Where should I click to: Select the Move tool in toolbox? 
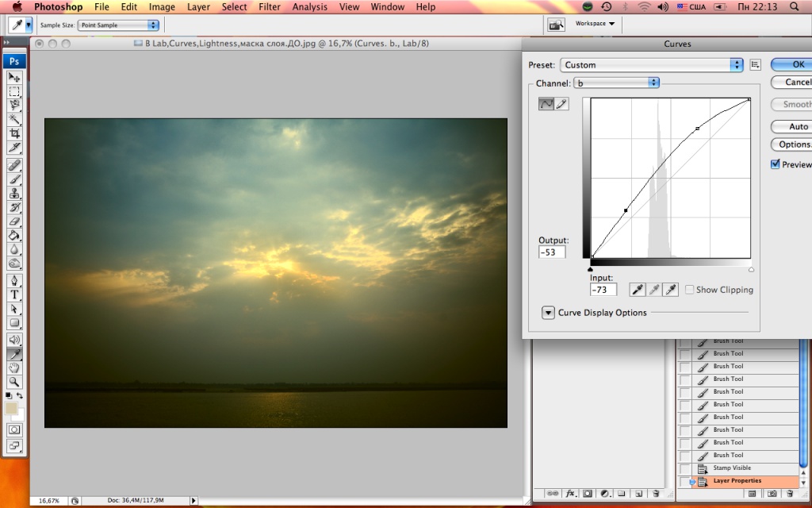[14, 77]
